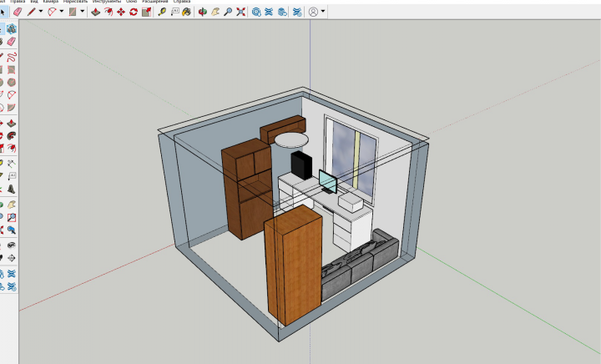Open Extension Manager in the left toolset

[x=12, y=286]
